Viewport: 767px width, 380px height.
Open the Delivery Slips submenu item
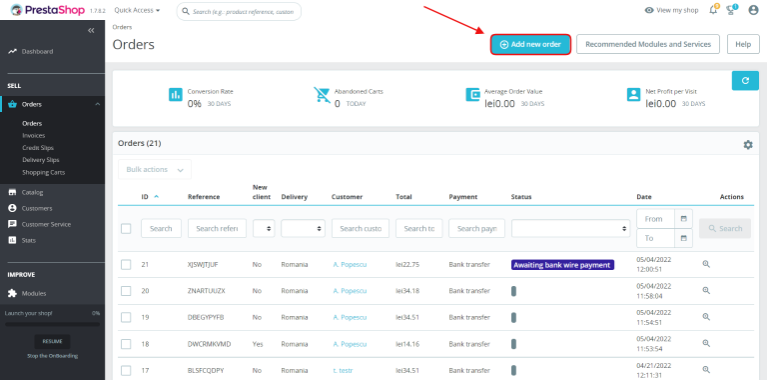(x=41, y=160)
